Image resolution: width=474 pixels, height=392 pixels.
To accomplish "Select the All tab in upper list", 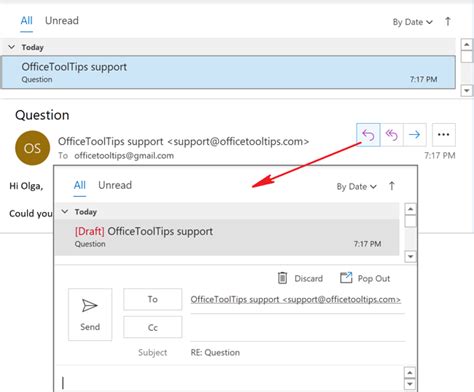I will pos(27,21).
